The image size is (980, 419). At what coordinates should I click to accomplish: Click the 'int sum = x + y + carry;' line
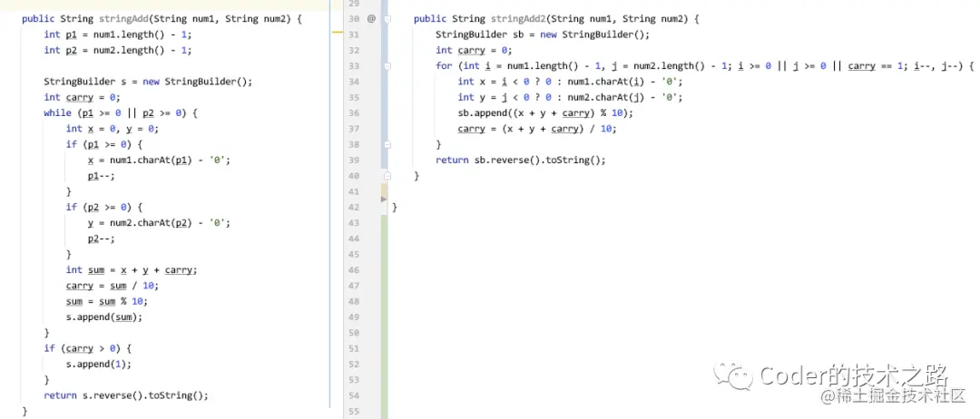point(132,269)
